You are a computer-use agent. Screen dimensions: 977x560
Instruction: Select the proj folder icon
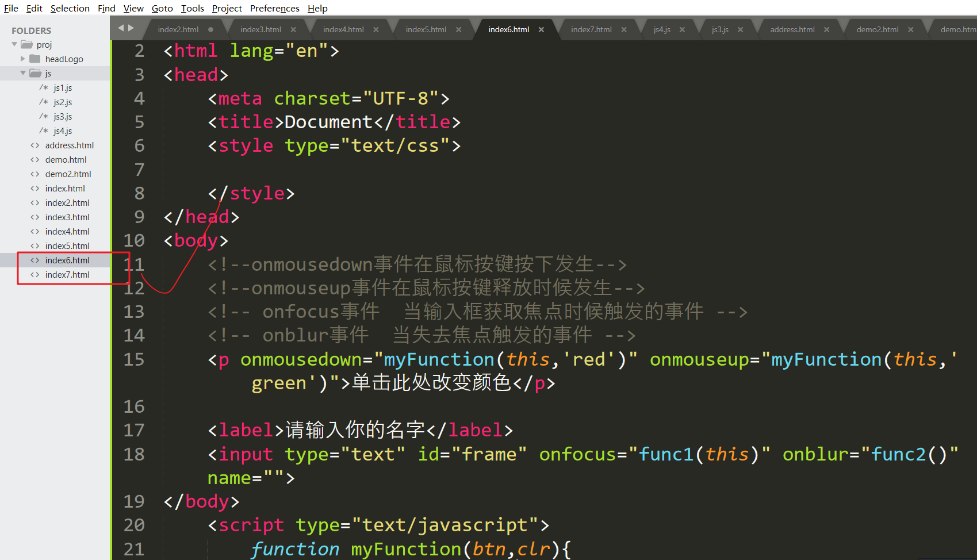pos(26,44)
